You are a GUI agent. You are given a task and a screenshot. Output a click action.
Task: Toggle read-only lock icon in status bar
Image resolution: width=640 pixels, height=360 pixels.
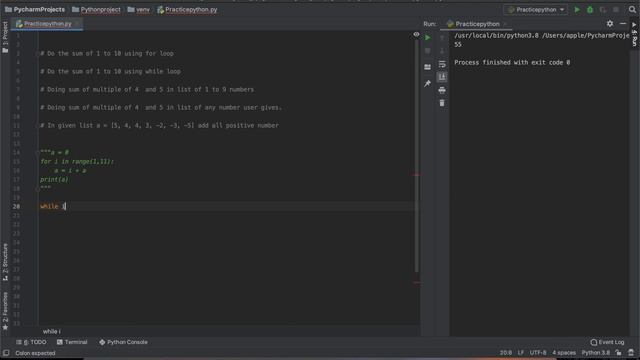point(619,353)
